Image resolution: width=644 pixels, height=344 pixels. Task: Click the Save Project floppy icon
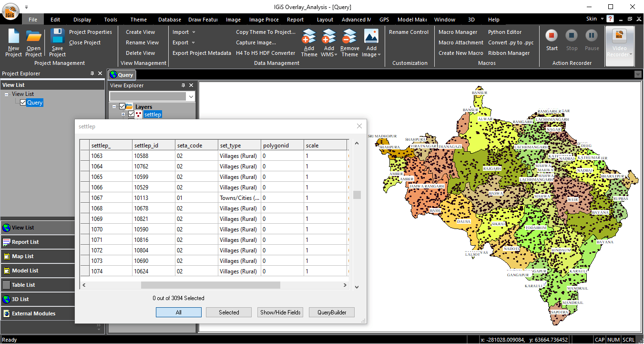[x=57, y=37]
